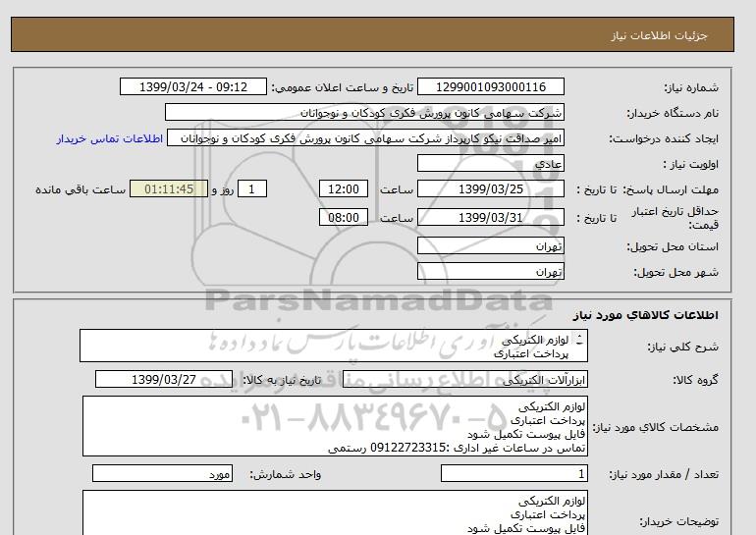The width and height of the screenshot is (756, 535).
Task: Click the حداقل تاریخ اعتبار قیمت label
Action: tap(675, 218)
